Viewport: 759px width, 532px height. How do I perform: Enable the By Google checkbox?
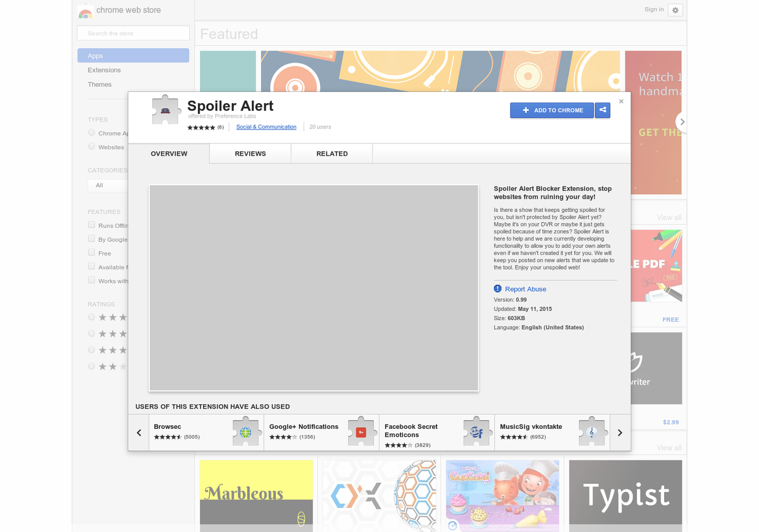(x=92, y=238)
